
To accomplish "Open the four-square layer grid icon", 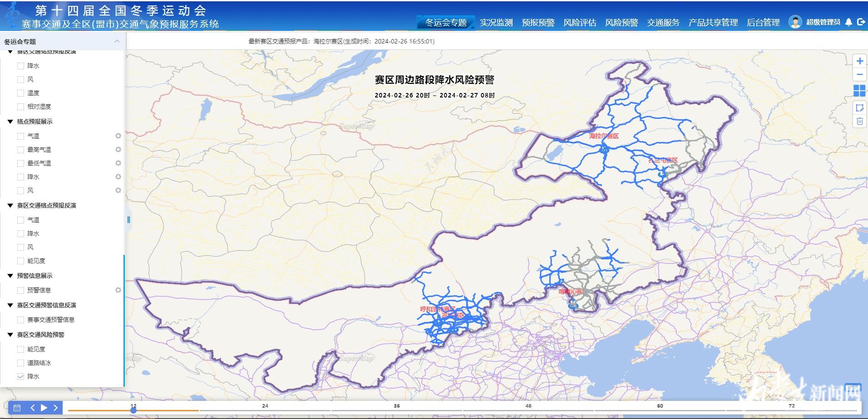I will tap(859, 91).
